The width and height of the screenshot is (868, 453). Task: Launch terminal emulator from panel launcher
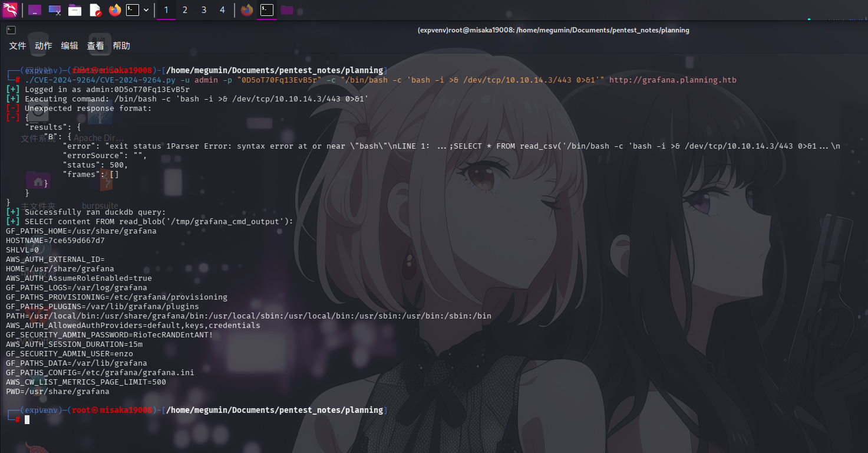133,10
